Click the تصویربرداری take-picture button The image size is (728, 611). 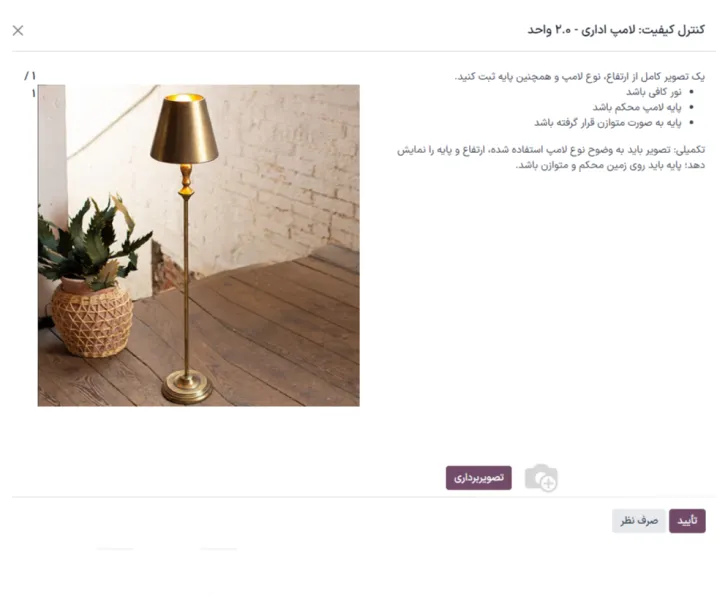(x=479, y=478)
